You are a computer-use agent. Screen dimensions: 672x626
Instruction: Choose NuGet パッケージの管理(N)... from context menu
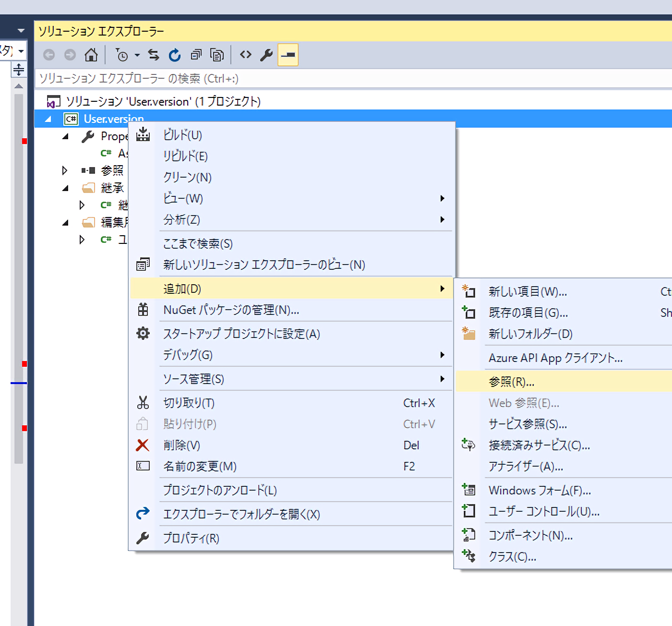coord(231,310)
